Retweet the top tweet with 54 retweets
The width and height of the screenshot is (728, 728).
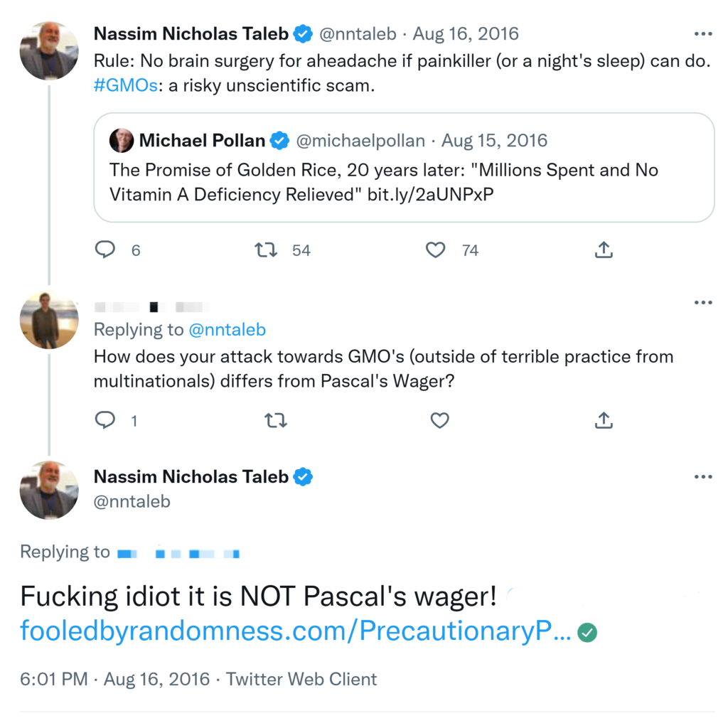266,250
